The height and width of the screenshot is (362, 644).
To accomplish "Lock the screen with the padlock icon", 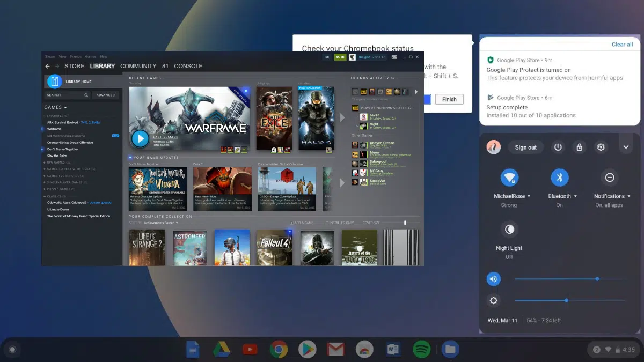I will click(580, 147).
